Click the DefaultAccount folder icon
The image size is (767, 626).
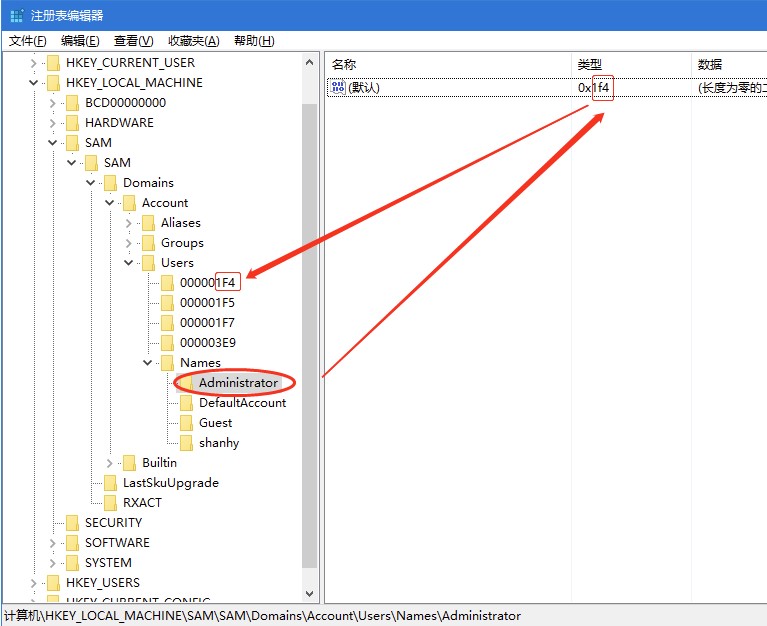[187, 403]
